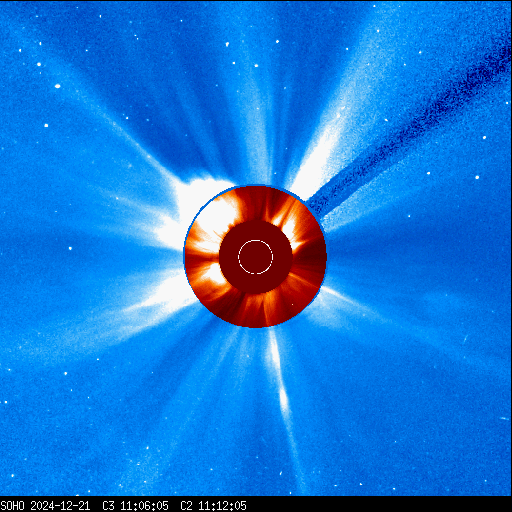The image size is (512, 512).
Task: Click the isolated star left of the orange ring
Action: click(x=70, y=248)
